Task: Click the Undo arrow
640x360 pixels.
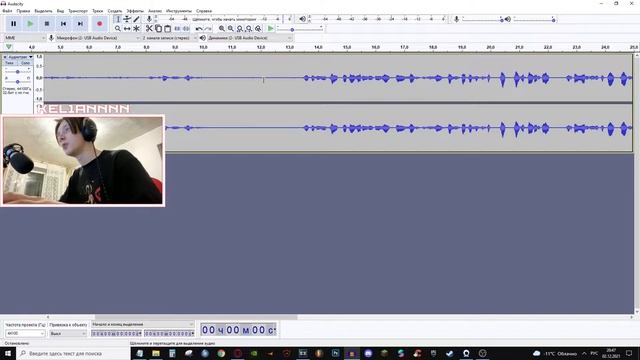Action: 199,29
